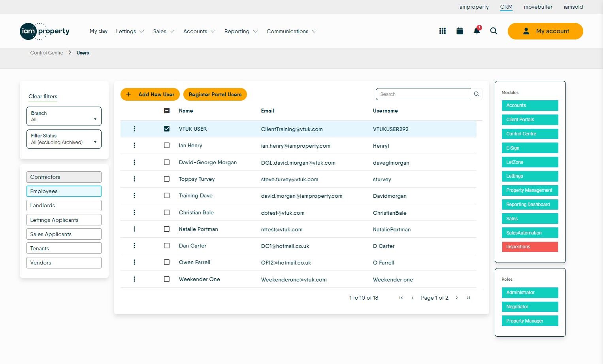The image size is (603, 364).
Task: Open row actions menu for VTUK USER
Action: pyautogui.click(x=134, y=129)
